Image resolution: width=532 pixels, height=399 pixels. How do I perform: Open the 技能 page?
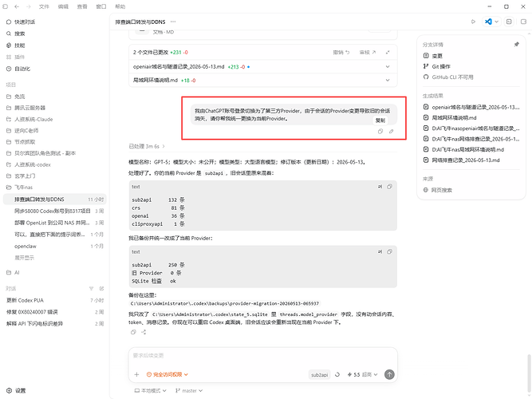coord(54,45)
